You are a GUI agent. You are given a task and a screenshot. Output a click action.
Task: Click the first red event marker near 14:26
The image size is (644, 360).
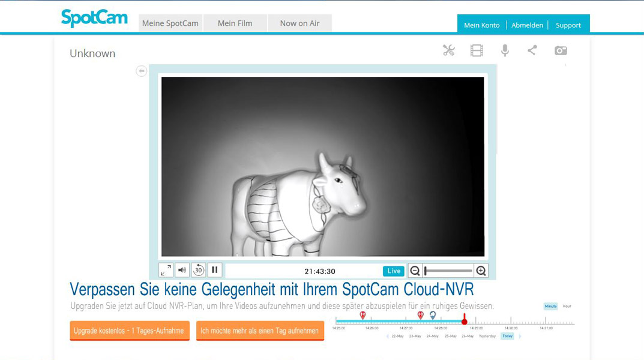[363, 315]
